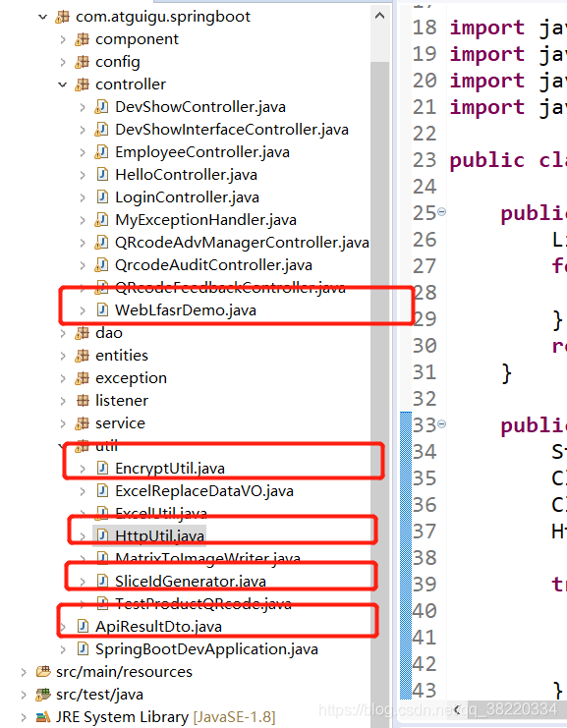Collapse the controller package
The height and width of the screenshot is (728, 567).
[63, 84]
